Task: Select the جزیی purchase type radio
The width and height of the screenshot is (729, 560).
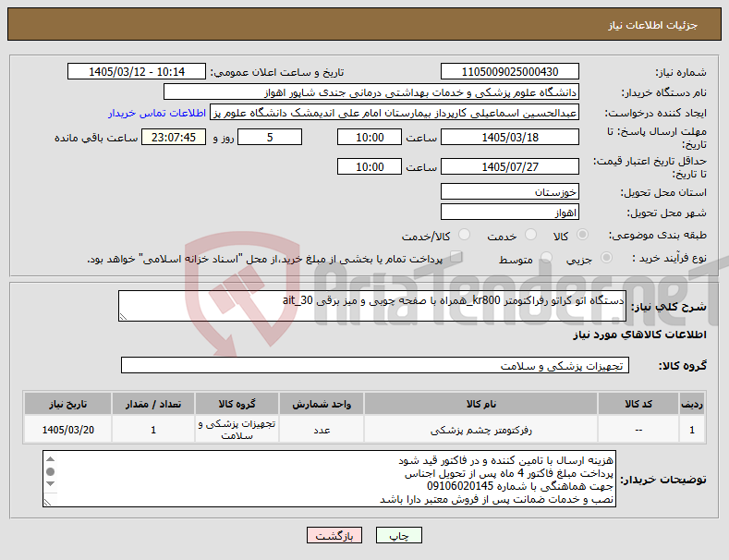Action: pos(606,258)
